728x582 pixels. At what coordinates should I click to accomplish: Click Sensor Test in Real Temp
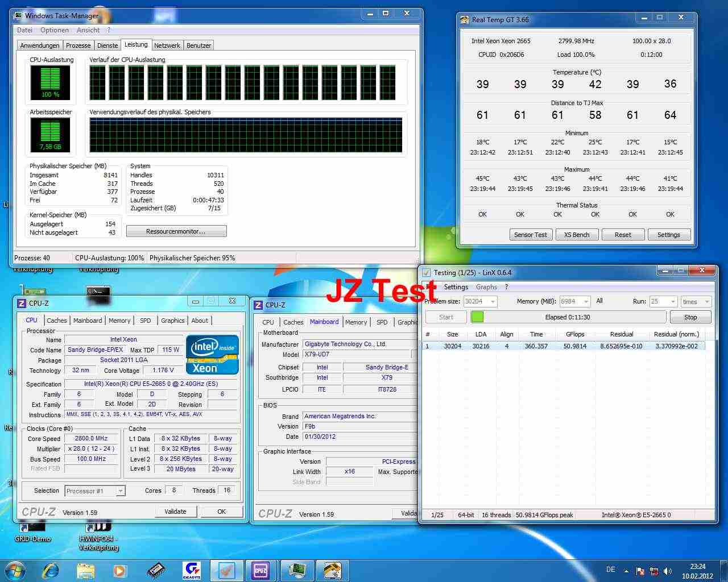pos(531,235)
